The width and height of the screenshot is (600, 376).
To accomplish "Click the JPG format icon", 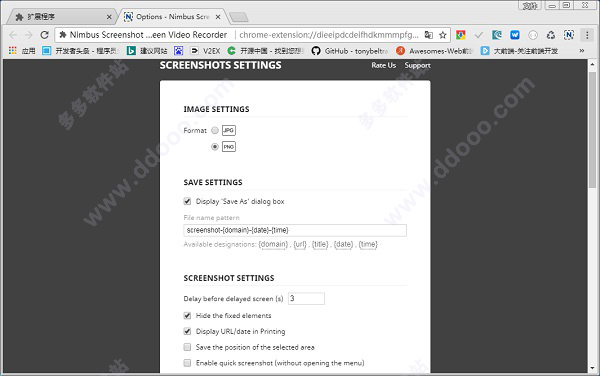I will click(x=229, y=130).
